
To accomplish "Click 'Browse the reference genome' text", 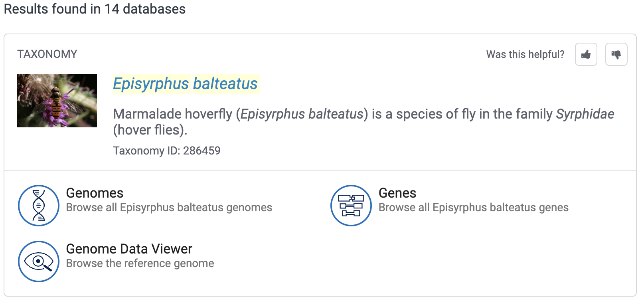I will pyautogui.click(x=140, y=263).
